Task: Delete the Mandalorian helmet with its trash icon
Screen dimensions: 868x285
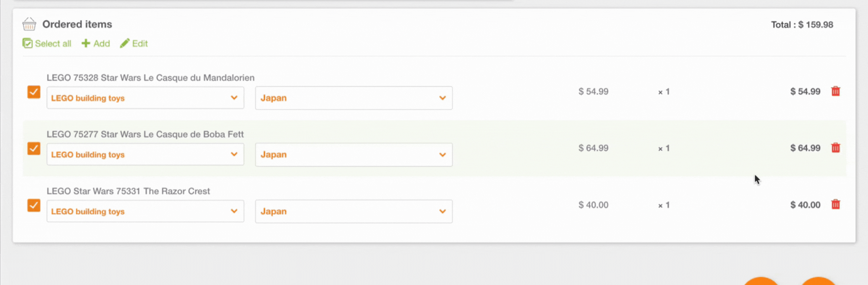Action: pyautogui.click(x=836, y=91)
